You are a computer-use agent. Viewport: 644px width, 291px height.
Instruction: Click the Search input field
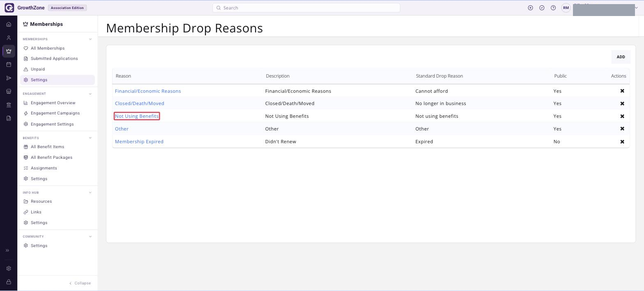pos(306,8)
